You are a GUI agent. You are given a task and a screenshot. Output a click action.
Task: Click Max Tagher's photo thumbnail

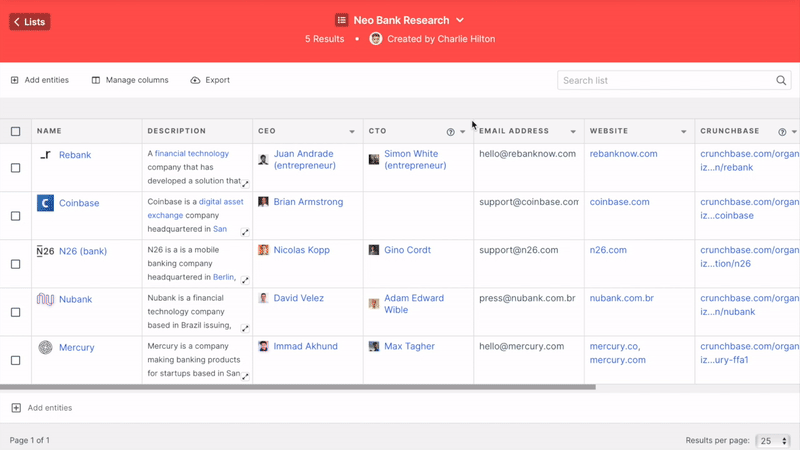click(x=374, y=346)
